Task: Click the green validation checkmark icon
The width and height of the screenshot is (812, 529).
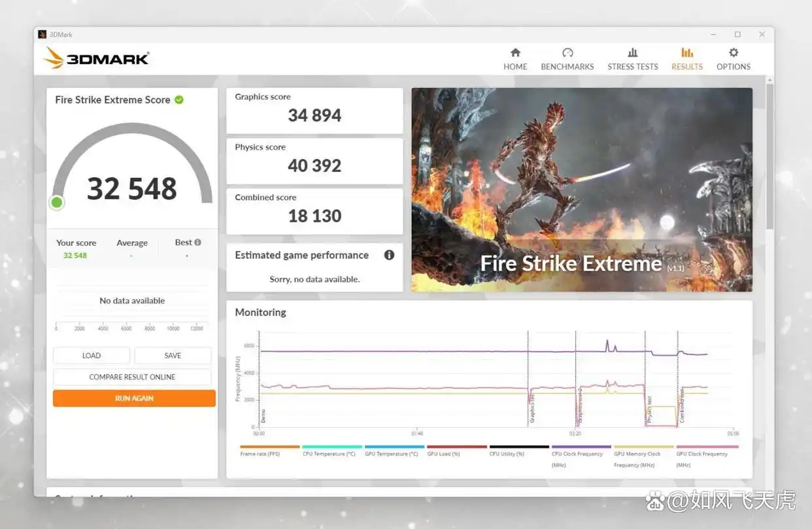Action: point(179,100)
